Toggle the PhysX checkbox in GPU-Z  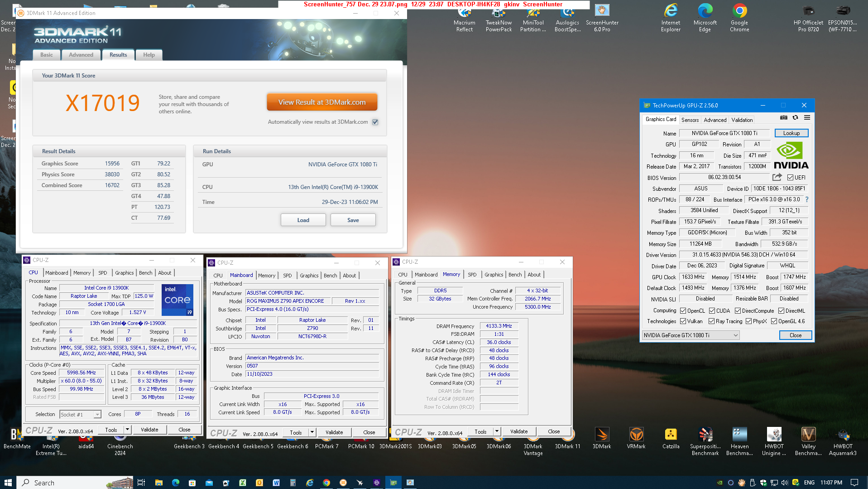tap(748, 321)
